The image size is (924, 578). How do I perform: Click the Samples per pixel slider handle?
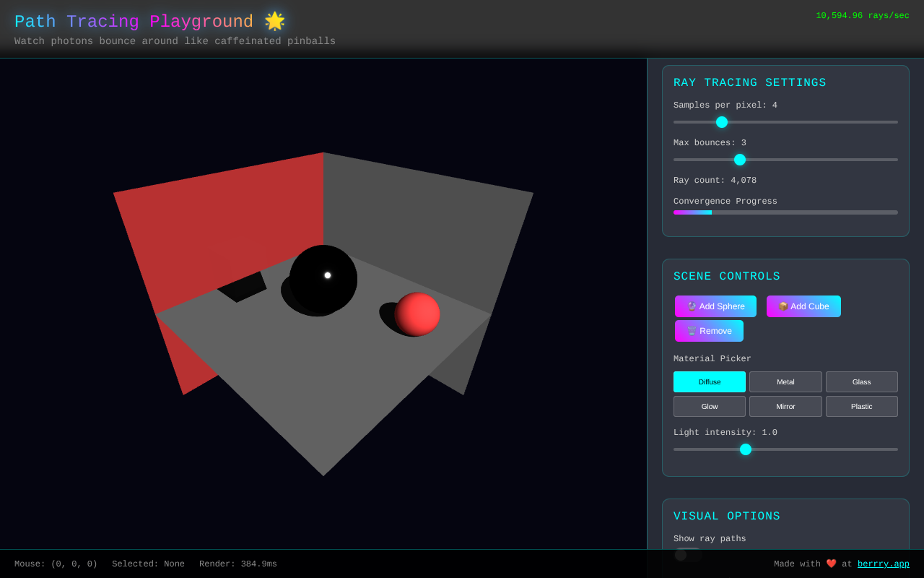tap(722, 122)
